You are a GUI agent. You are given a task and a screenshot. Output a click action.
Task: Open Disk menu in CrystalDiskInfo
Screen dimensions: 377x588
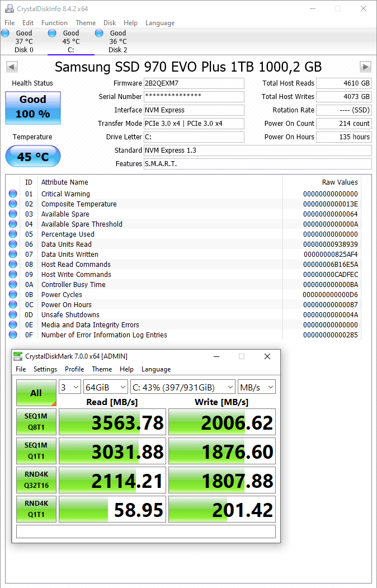[110, 23]
